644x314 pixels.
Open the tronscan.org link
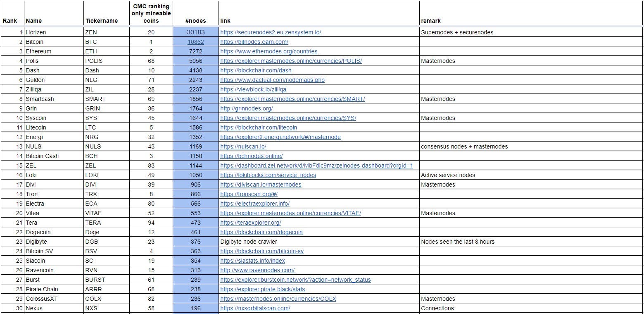pos(249,194)
